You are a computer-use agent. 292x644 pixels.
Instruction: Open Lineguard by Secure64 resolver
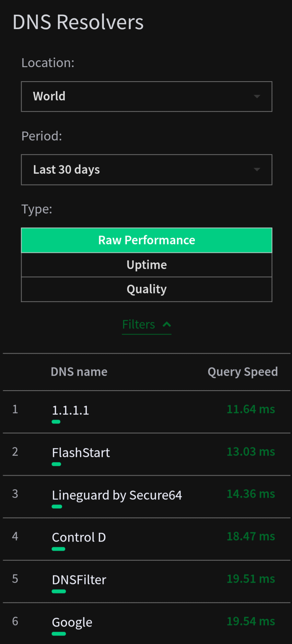pyautogui.click(x=117, y=495)
